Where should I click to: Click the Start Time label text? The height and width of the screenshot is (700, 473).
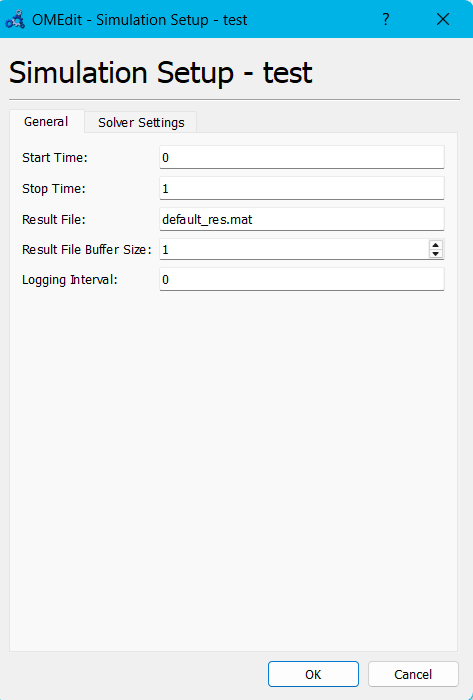(55, 158)
